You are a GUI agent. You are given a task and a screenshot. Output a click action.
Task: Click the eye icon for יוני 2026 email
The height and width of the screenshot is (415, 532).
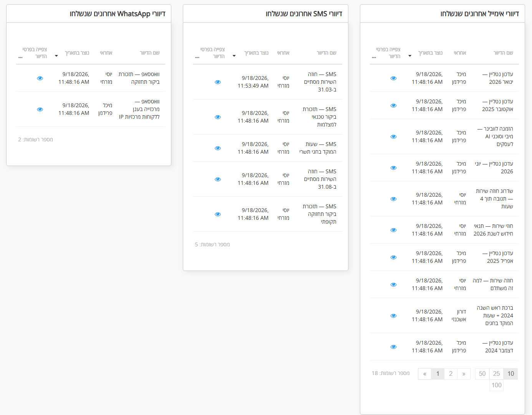(393, 168)
